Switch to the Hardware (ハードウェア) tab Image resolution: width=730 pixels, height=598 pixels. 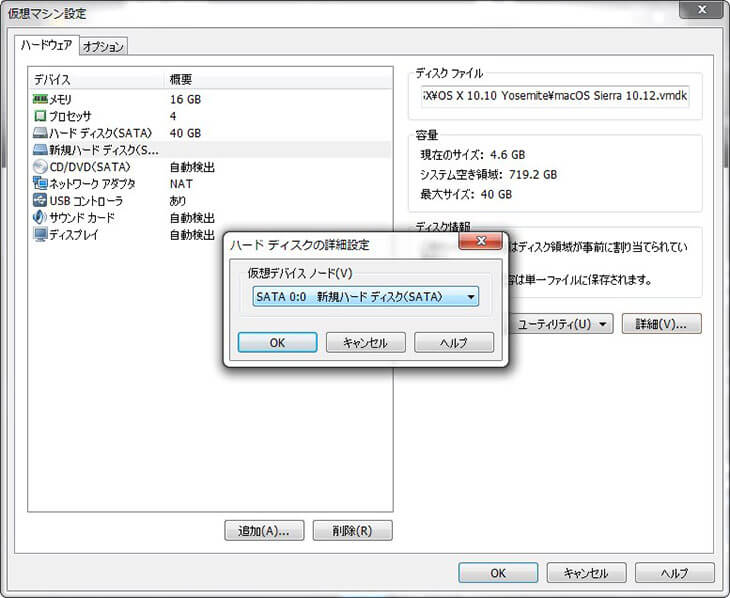pyautogui.click(x=47, y=45)
